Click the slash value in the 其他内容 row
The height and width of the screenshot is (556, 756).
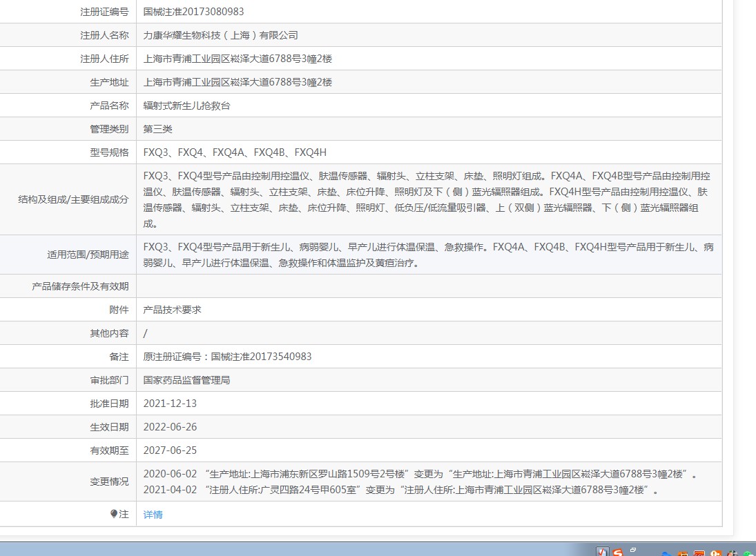(145, 333)
